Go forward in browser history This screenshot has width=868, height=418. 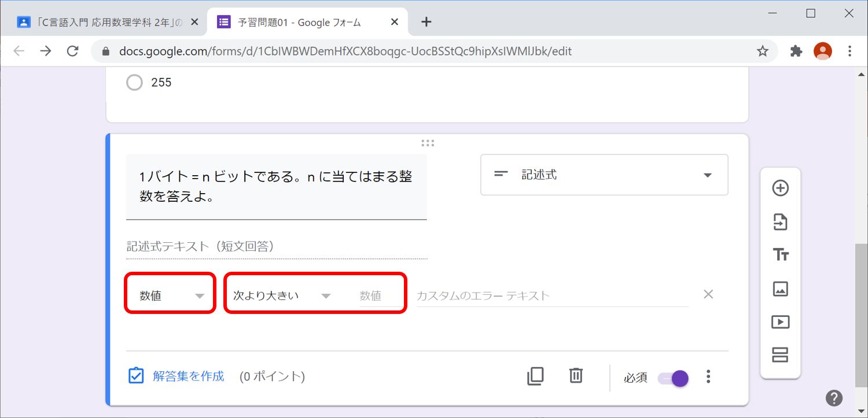[46, 51]
